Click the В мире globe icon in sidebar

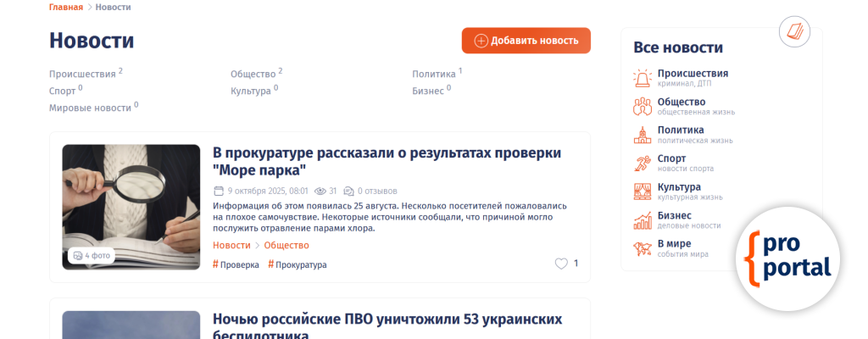[643, 249]
